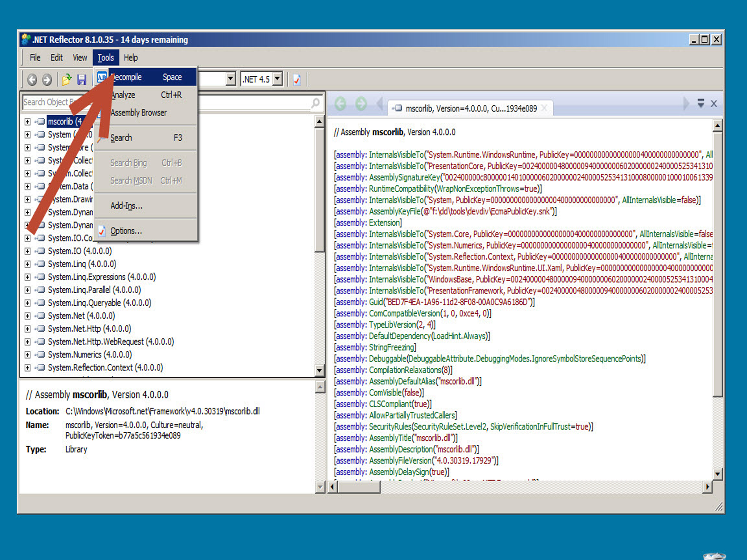Open the Edit menu
The width and height of the screenshot is (747, 560).
(57, 57)
